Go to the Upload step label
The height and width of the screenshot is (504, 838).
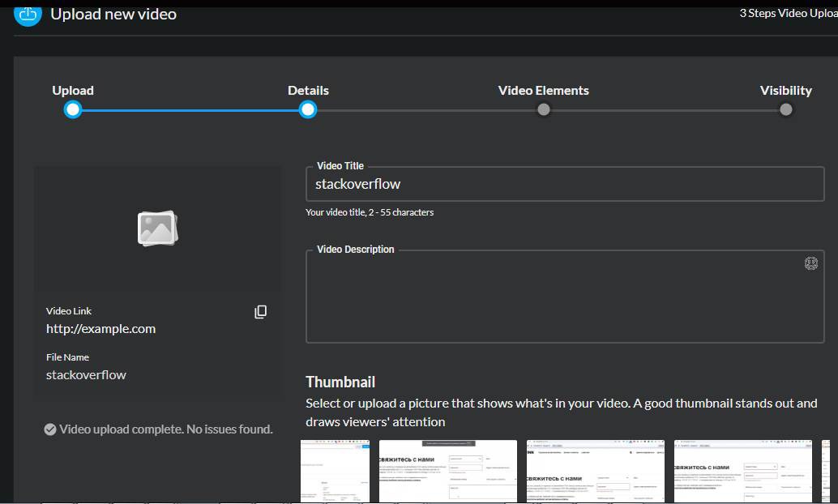click(73, 91)
